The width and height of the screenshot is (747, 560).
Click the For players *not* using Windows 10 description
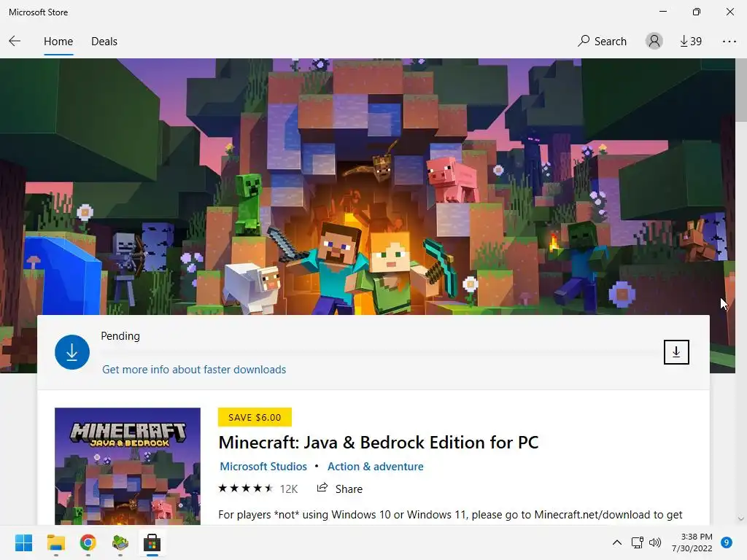[x=450, y=515]
